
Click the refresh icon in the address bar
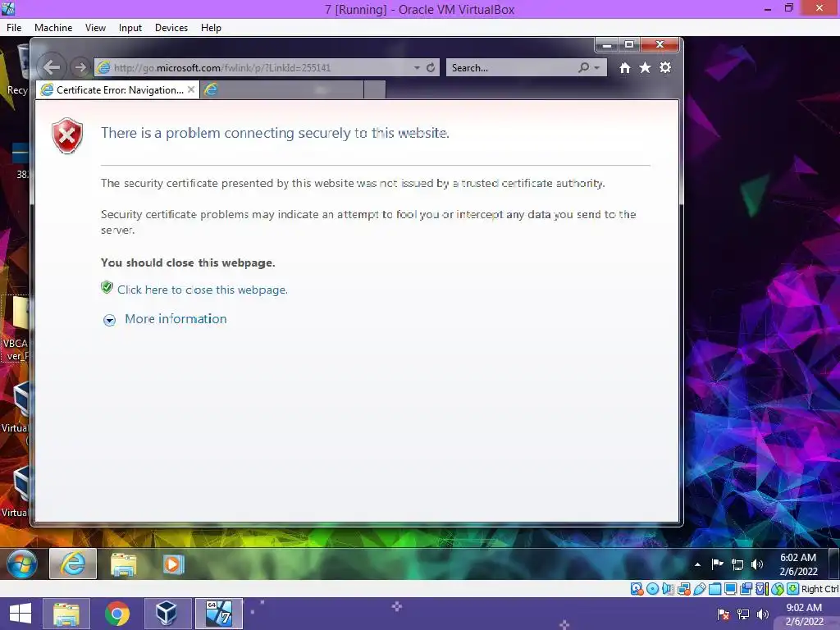[x=431, y=67]
